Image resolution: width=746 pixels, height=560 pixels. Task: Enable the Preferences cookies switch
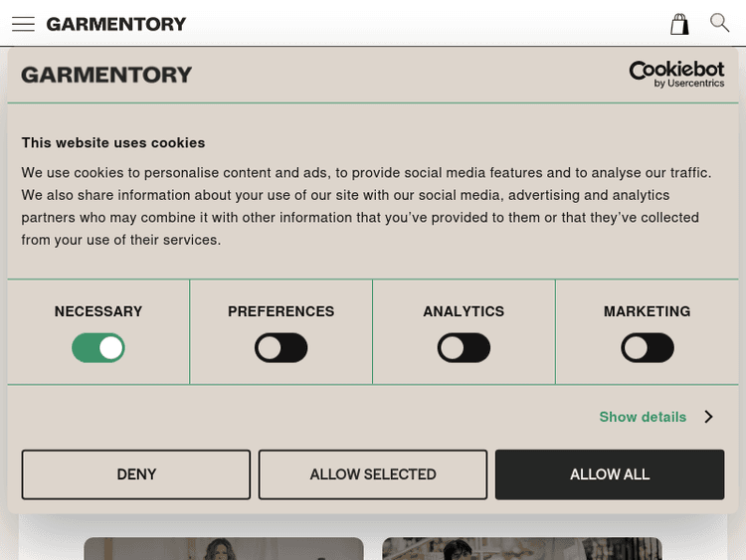coord(281,348)
